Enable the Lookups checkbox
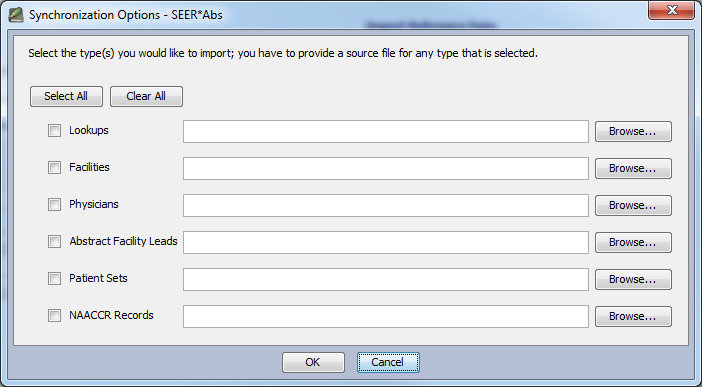This screenshot has width=702, height=387. pyautogui.click(x=55, y=131)
